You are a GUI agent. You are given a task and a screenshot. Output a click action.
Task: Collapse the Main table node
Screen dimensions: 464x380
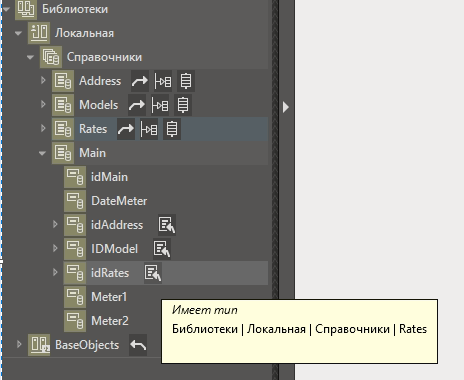coord(42,153)
